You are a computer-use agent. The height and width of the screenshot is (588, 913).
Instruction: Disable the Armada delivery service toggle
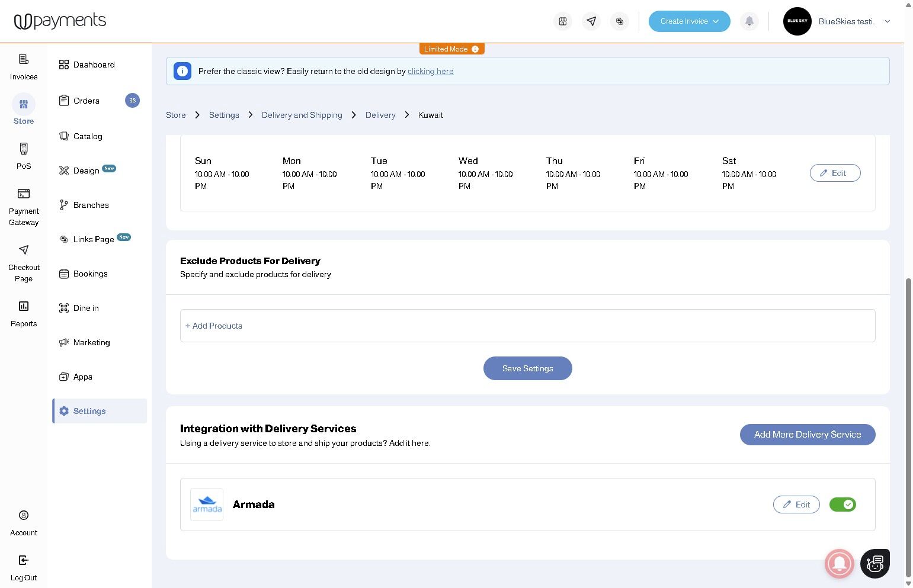[x=842, y=505]
